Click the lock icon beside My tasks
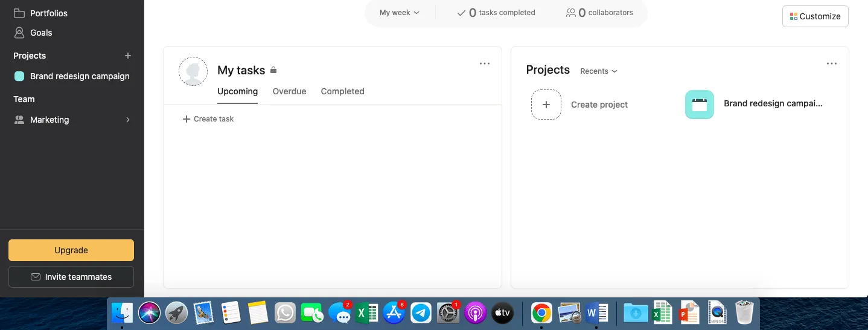Screen dimensions: 868x330 click(x=273, y=70)
